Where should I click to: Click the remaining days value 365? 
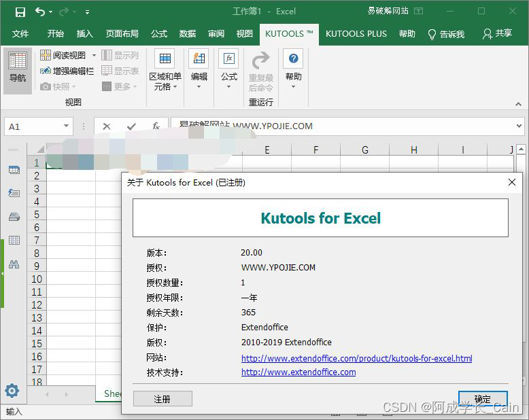coord(248,312)
